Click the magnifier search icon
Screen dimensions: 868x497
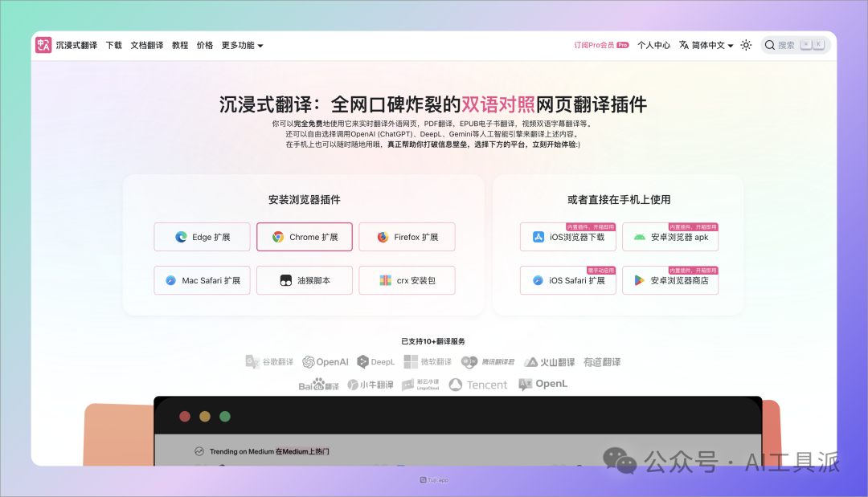770,45
